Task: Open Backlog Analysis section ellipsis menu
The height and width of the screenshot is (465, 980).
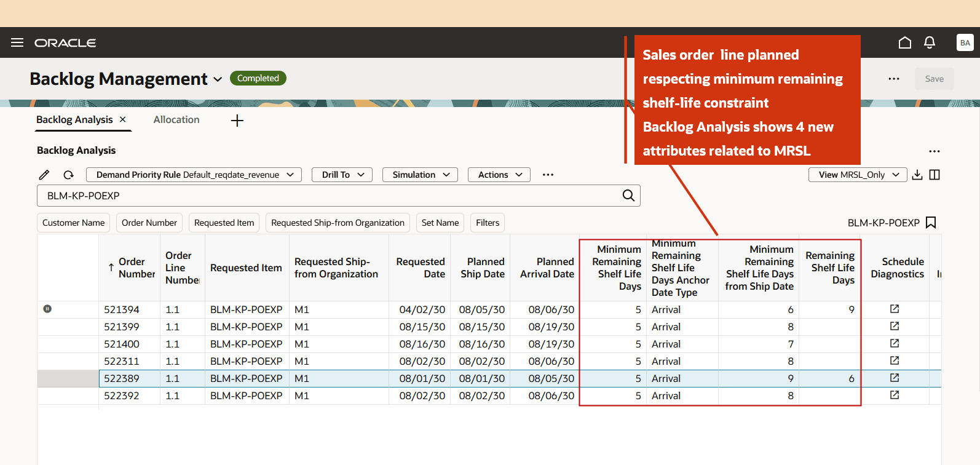Action: point(935,151)
